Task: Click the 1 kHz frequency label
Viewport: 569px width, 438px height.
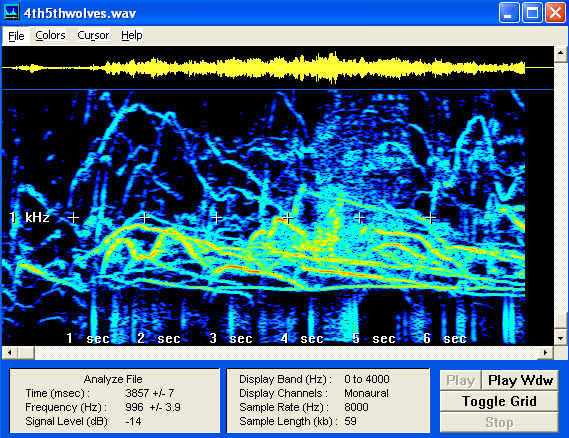Action: (29, 217)
